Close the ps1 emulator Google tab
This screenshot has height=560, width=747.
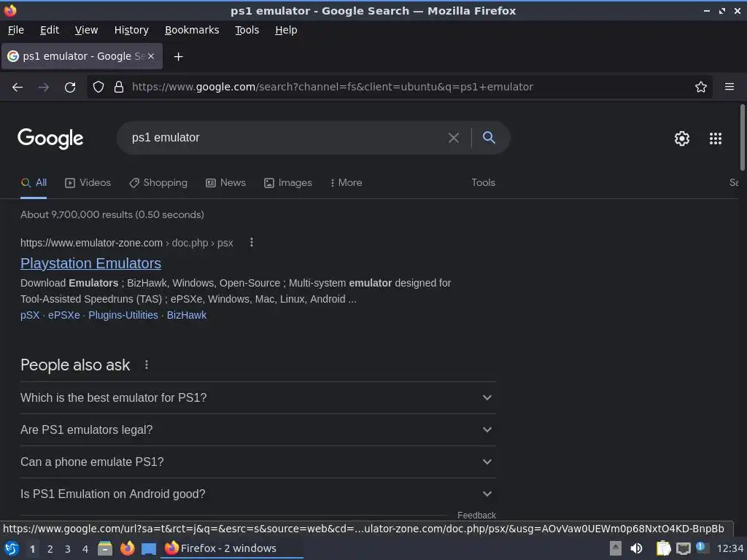[151, 56]
